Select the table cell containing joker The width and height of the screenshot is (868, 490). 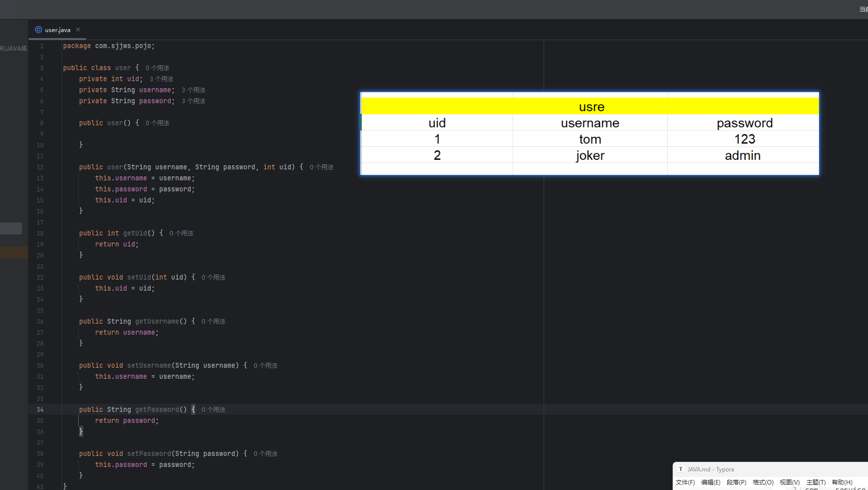point(590,155)
